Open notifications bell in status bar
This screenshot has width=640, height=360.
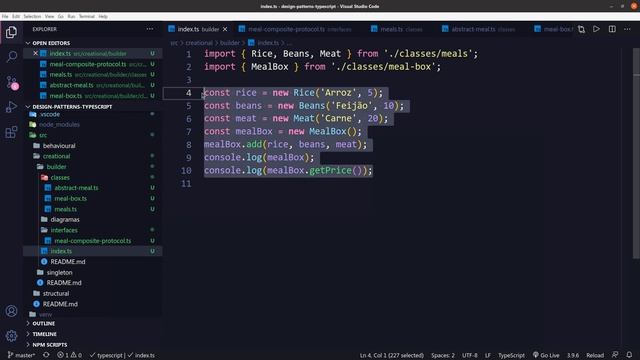tap(629, 355)
